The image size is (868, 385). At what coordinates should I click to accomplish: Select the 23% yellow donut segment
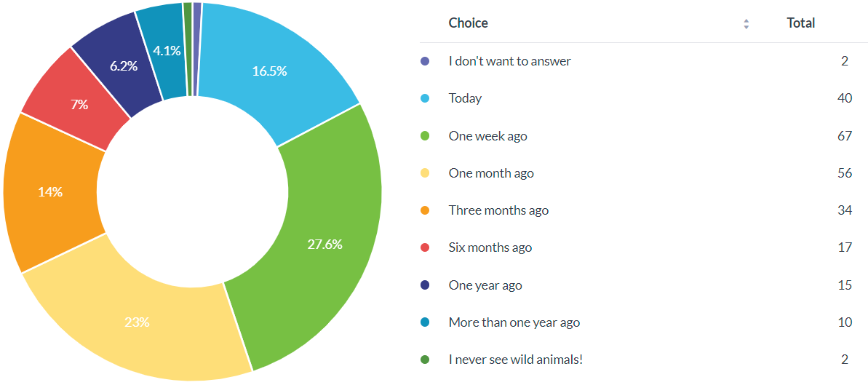point(138,320)
